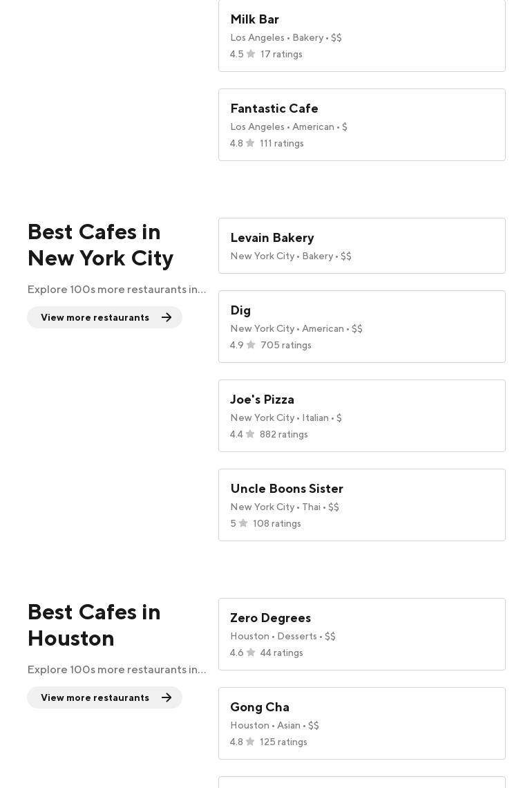The image size is (532, 788).
Task: Go to Joe's Pizza page
Action: 361,415
